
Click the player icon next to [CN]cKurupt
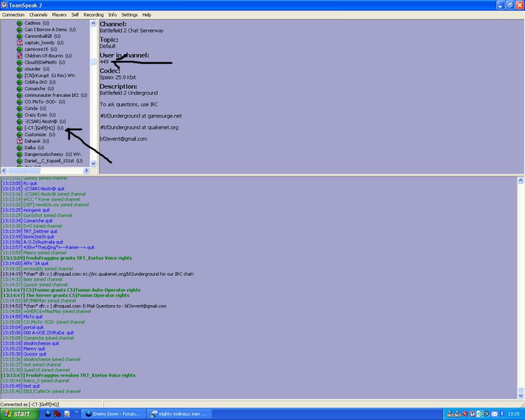tap(20, 75)
